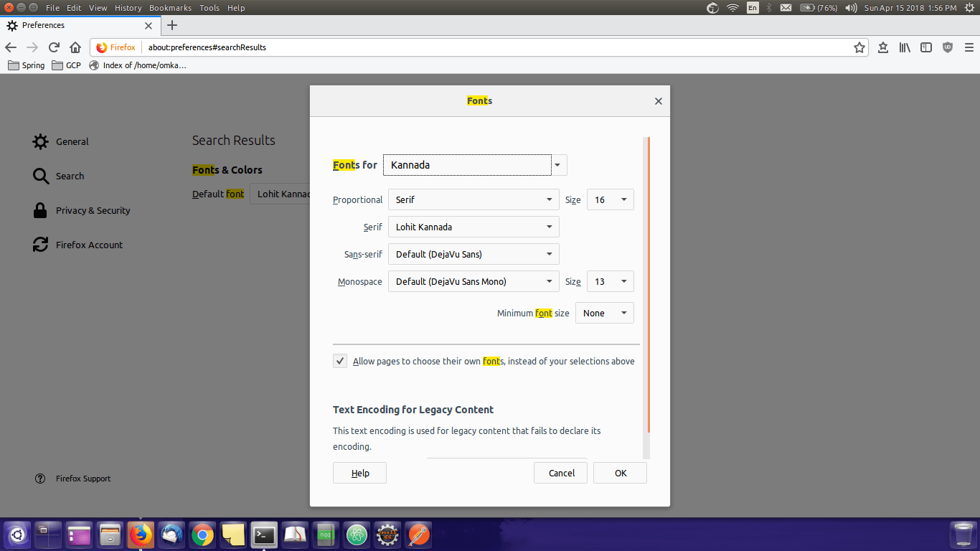Launch Google Chrome from the dock
The width and height of the screenshot is (980, 551).
coord(203,534)
